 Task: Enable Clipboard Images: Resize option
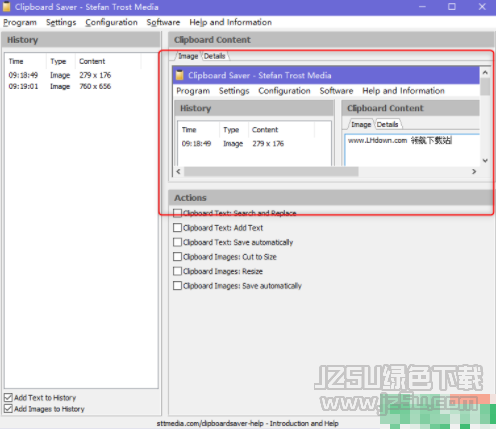177,271
